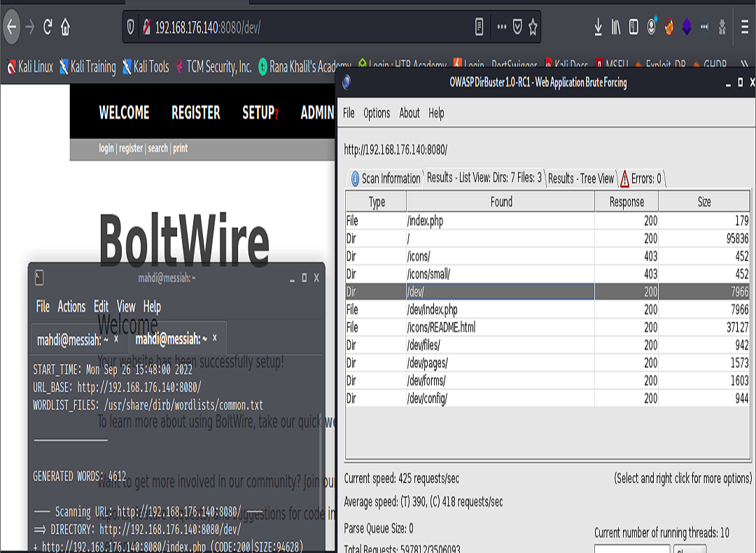This screenshot has height=553, width=756.
Task: Sort results by the Size column header
Action: [704, 202]
